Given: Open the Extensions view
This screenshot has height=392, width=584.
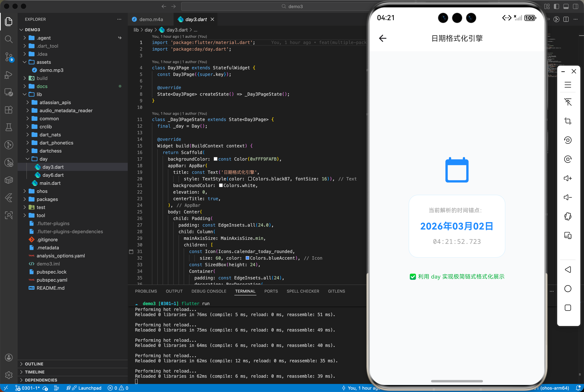Looking at the screenshot, I should 9,110.
